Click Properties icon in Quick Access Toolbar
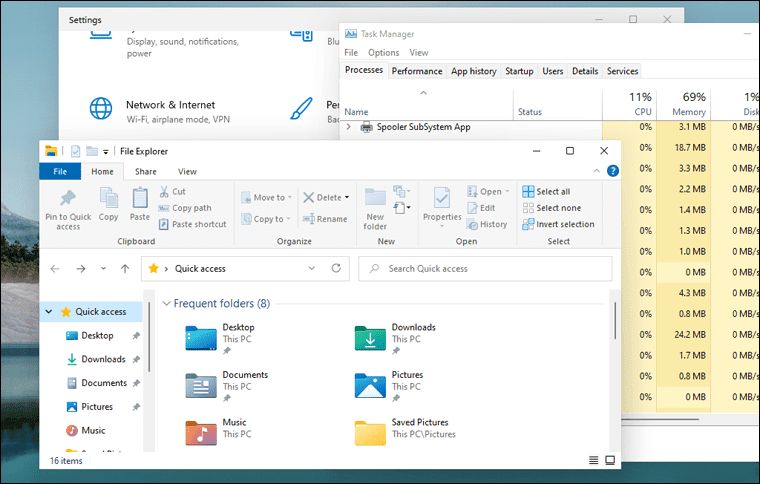 (76, 151)
